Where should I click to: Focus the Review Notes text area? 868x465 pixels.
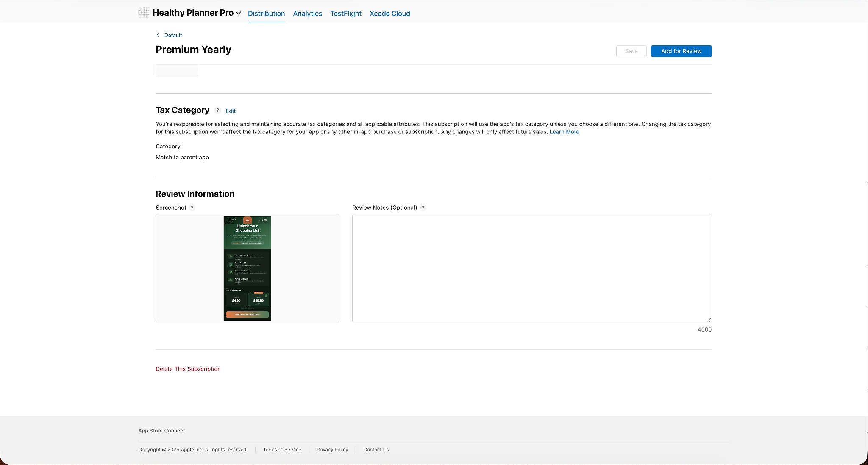532,268
